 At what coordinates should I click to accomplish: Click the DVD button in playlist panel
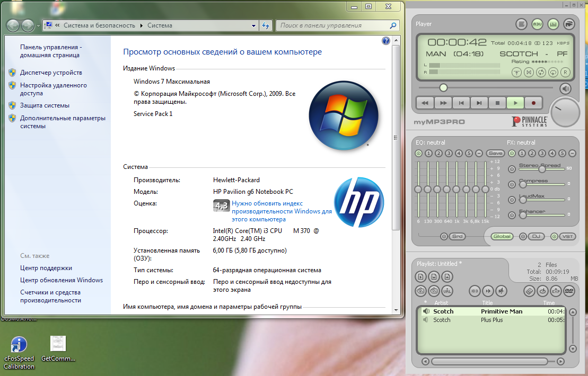pos(569,291)
